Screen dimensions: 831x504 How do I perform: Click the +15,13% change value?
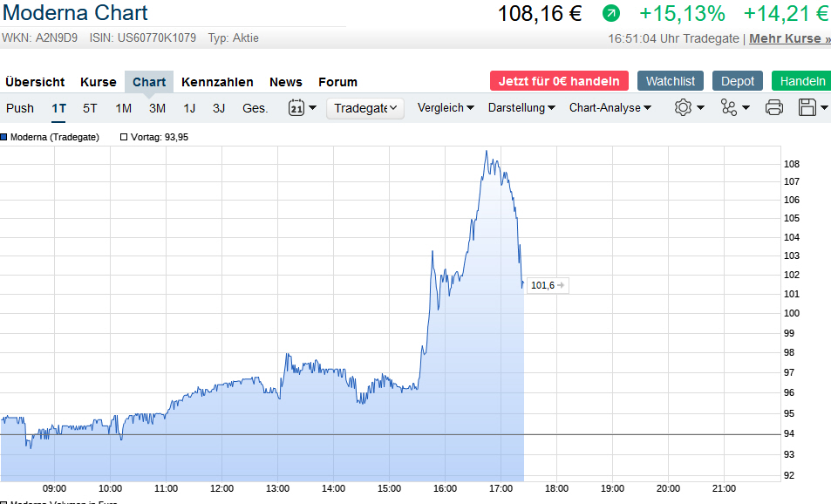click(x=682, y=13)
